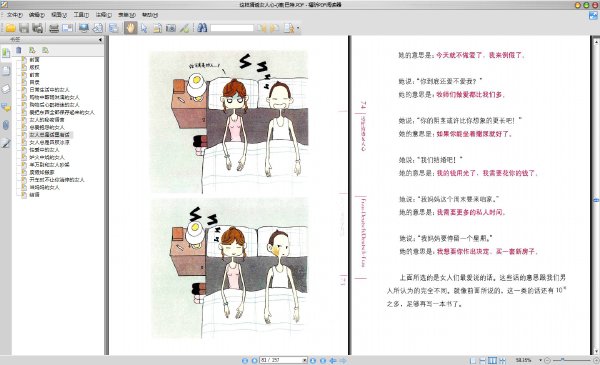Image resolution: width=600 pixels, height=365 pixels.
Task: Open the 编辑 (Edit) menu
Action: pos(37,15)
